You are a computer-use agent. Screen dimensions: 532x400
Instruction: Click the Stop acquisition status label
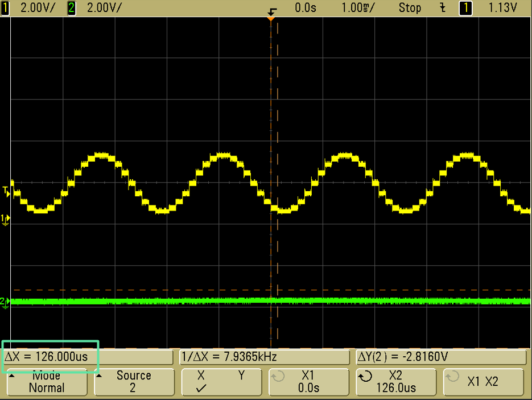[x=410, y=7]
